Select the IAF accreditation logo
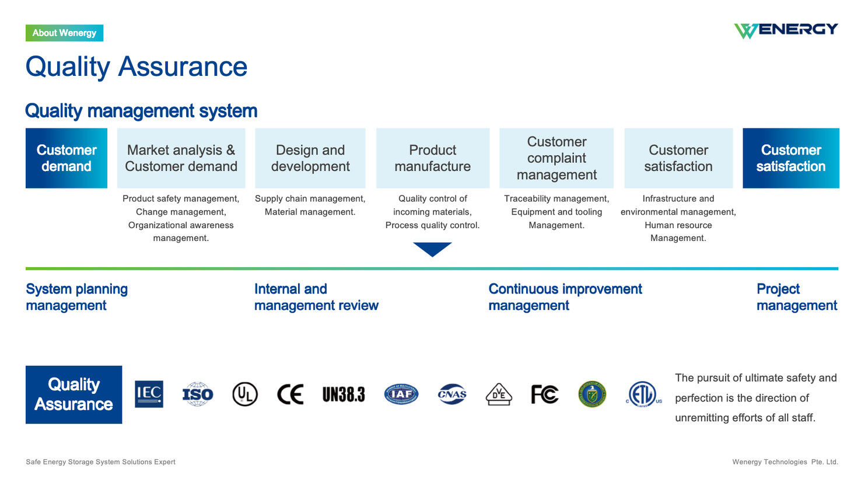Image resolution: width=868 pixels, height=482 pixels. tap(401, 394)
